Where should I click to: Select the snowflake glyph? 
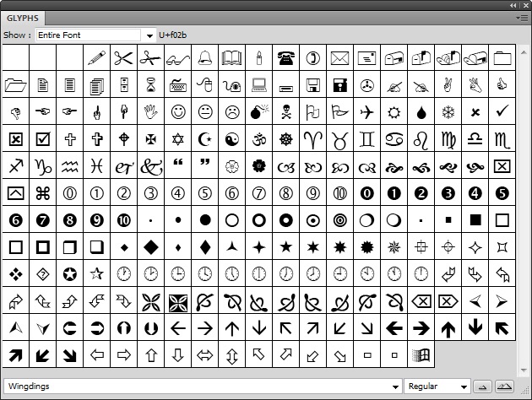point(448,111)
